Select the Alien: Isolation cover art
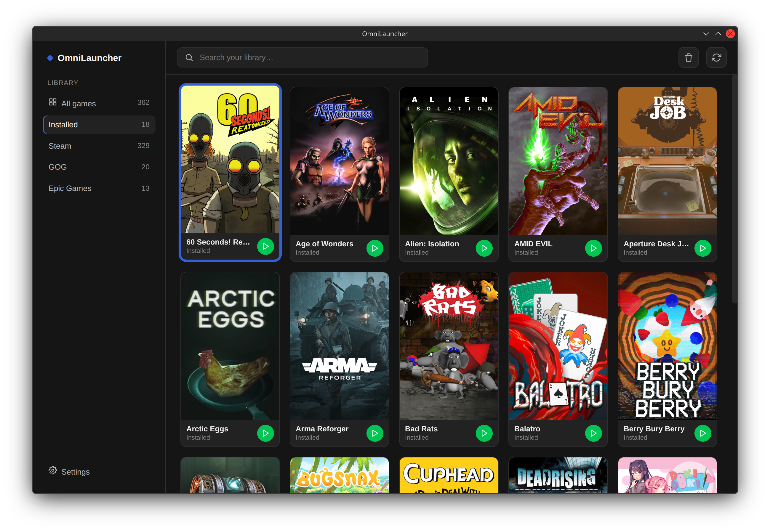770x532 pixels. point(449,161)
